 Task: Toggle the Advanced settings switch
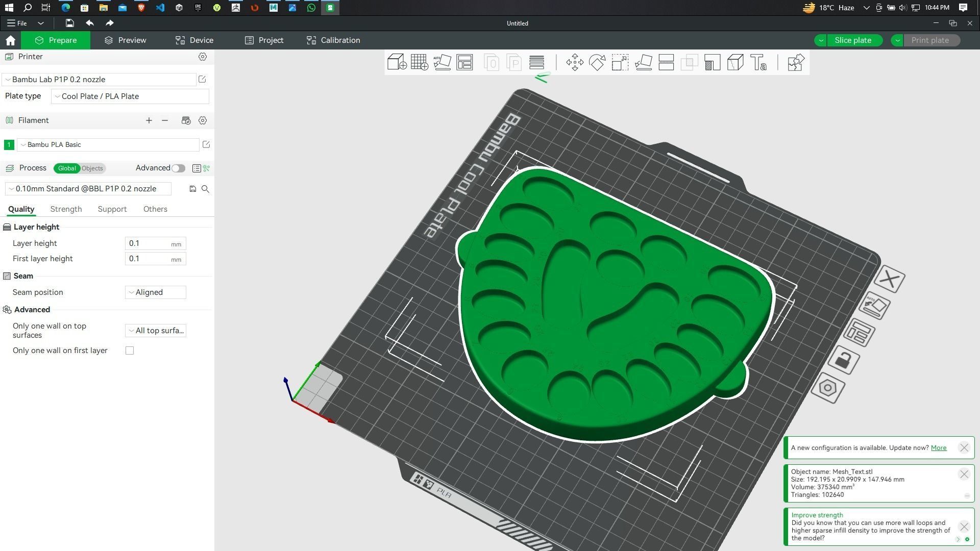pyautogui.click(x=178, y=168)
